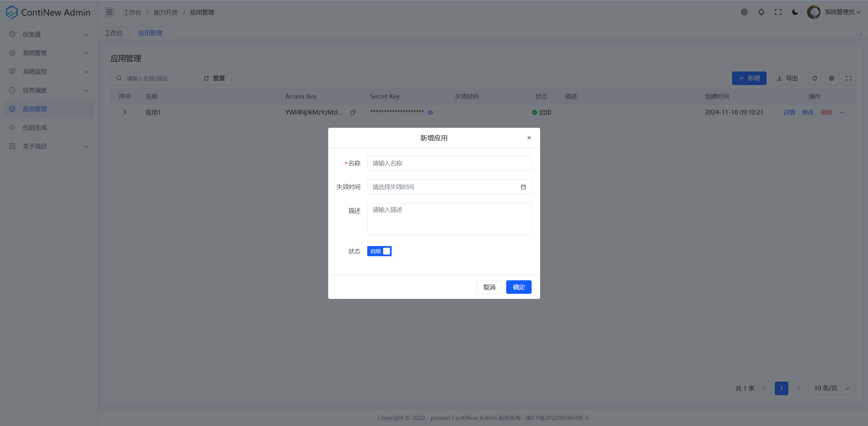
Task: Click the table refresh icon
Action: pos(815,78)
